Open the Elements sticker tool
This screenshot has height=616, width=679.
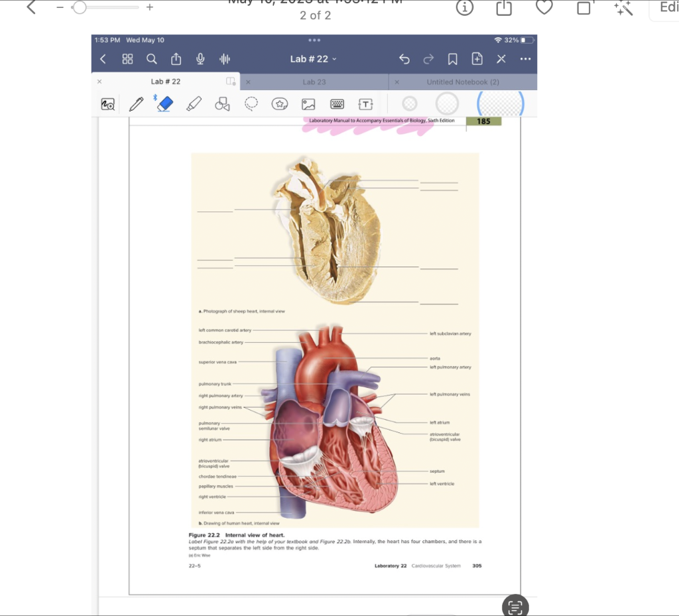(x=279, y=104)
